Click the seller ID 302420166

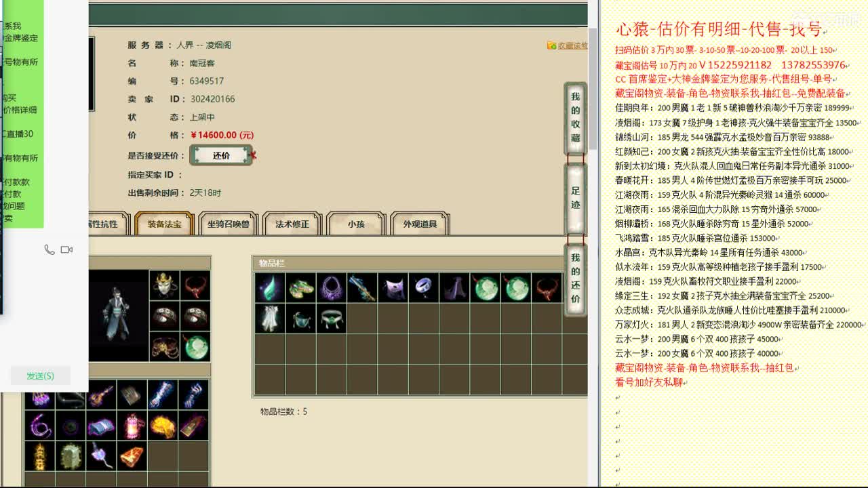coord(212,99)
